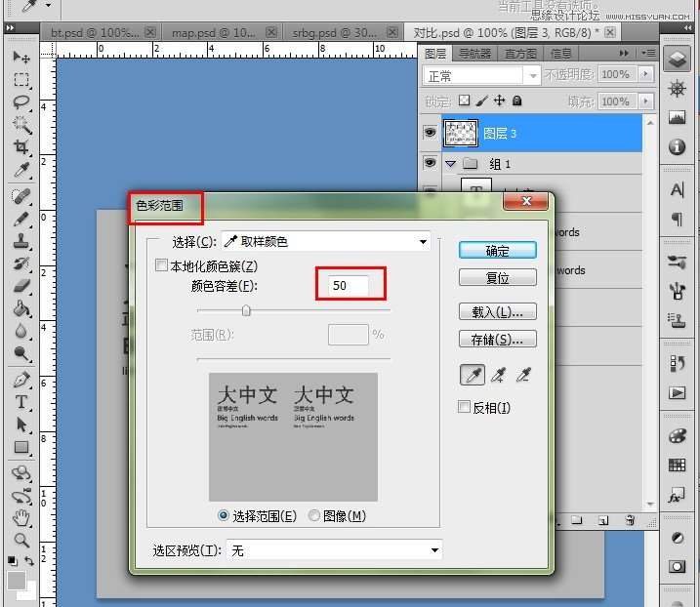Open the 选区预览 dropdown
This screenshot has width=700, height=607.
coord(334,550)
